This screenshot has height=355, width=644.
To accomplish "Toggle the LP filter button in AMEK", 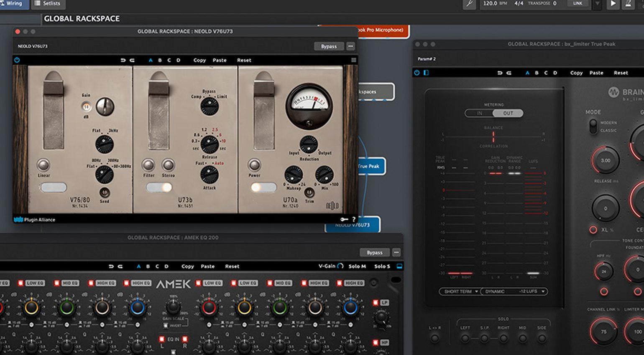I will (376, 302).
